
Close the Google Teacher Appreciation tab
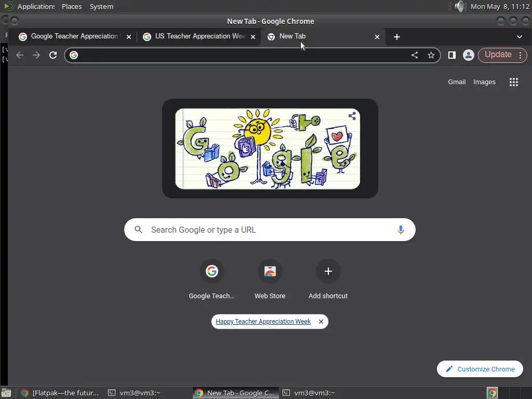[129, 37]
